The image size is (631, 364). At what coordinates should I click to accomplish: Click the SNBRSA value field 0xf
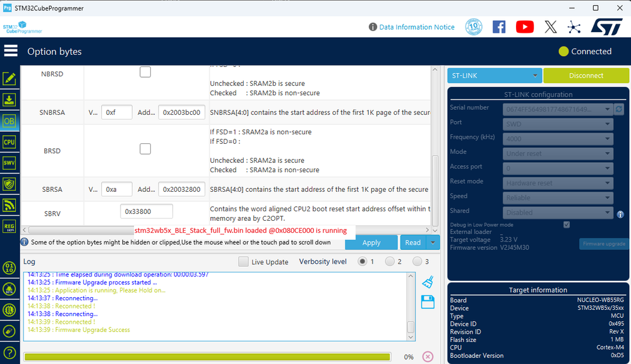click(117, 112)
